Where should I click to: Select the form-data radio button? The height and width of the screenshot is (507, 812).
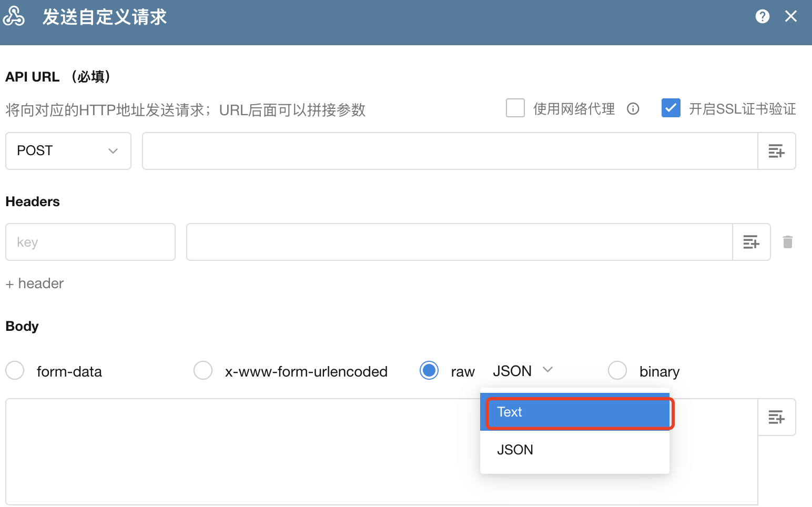(15, 370)
